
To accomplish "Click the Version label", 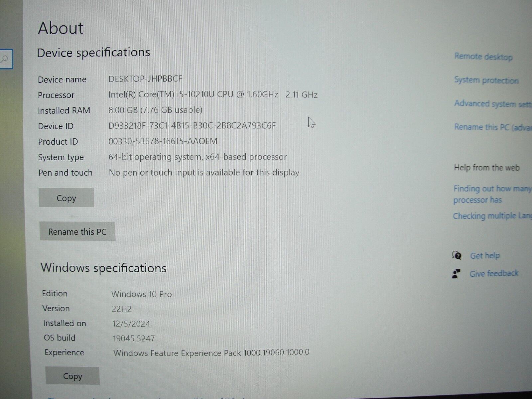I will pos(56,308).
